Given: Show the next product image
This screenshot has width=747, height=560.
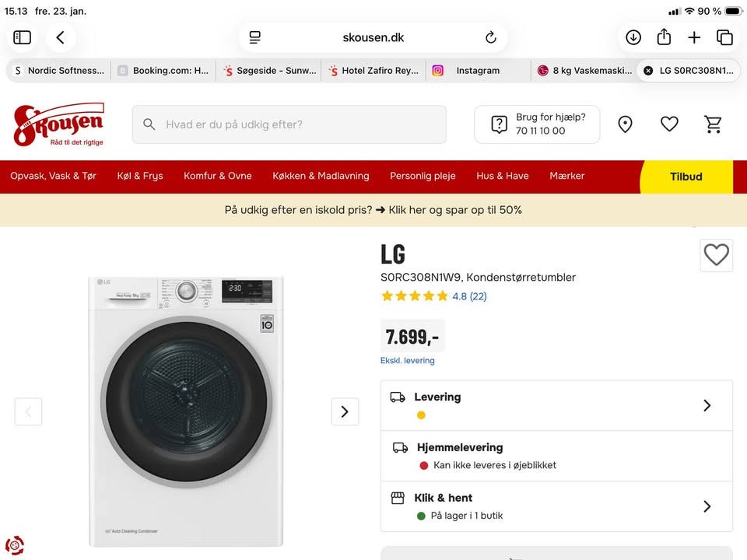Looking at the screenshot, I should coord(345,411).
